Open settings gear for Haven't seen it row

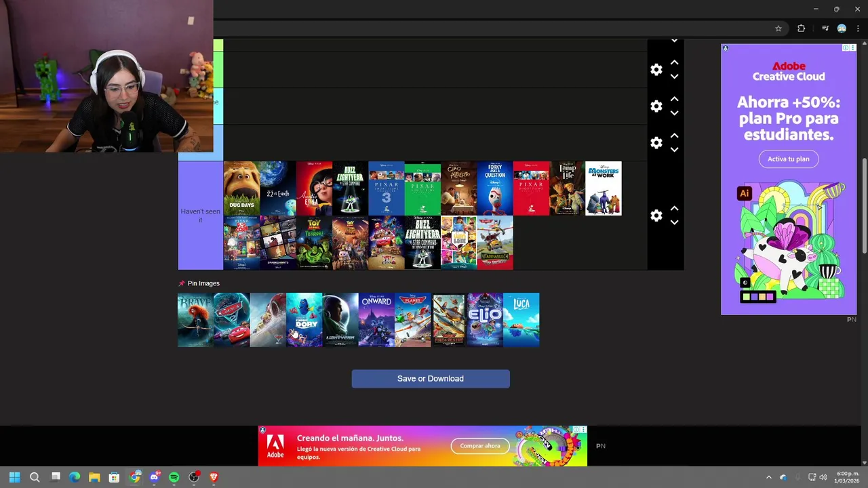pos(656,216)
